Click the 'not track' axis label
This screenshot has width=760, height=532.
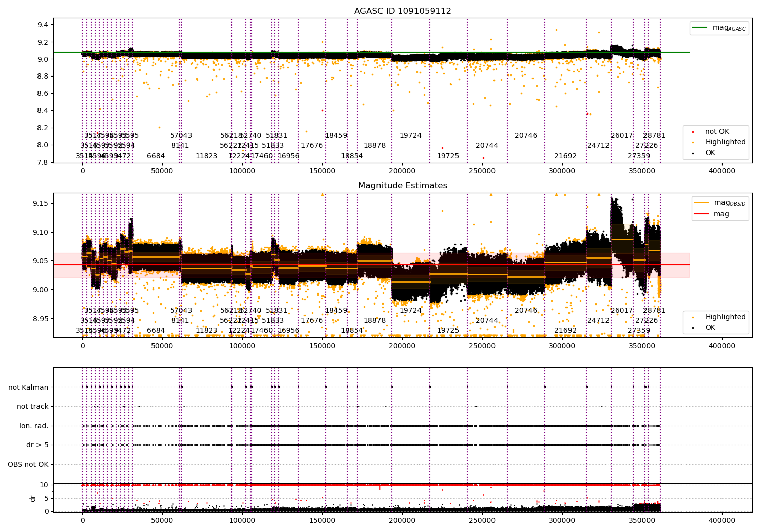32,406
